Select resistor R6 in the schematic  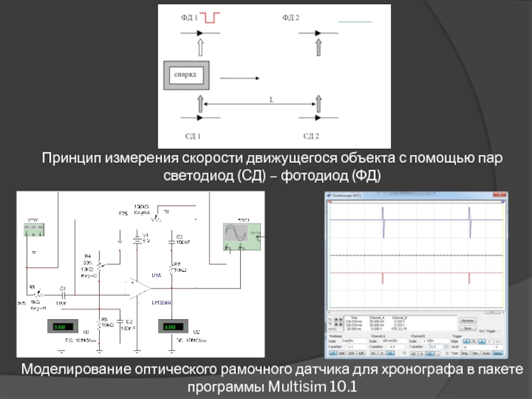99,325
